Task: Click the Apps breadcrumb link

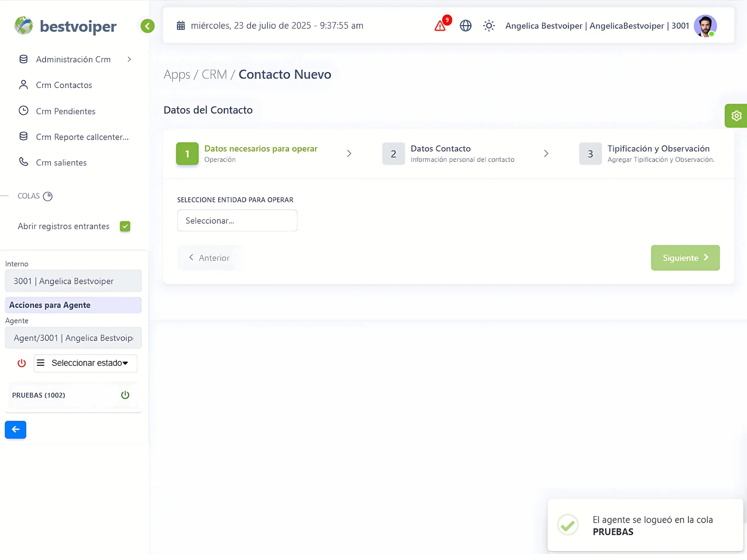Action: coord(177,75)
